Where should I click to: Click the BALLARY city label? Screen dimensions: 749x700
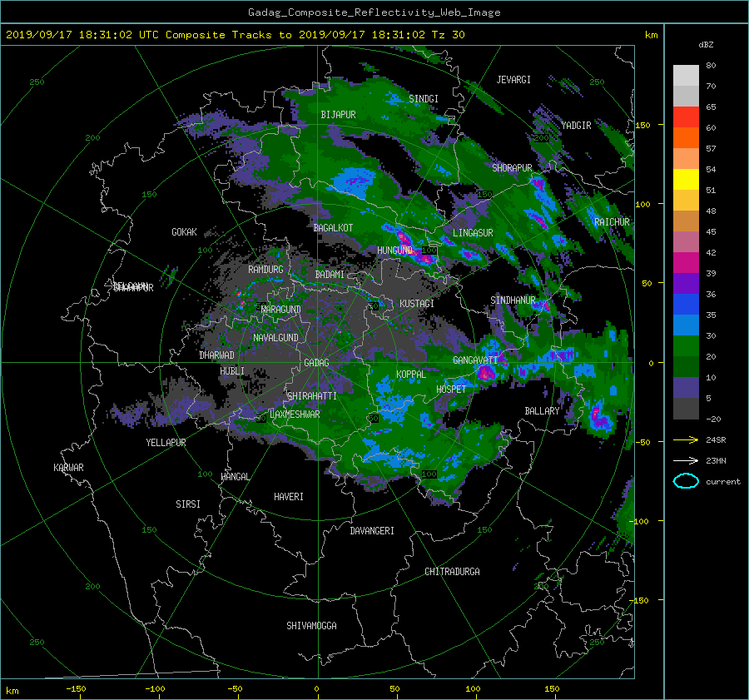coord(542,411)
